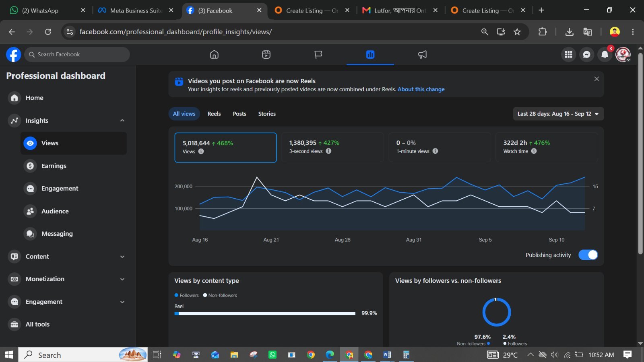Dismiss the Reels notice banner
Viewport: 644px width, 362px height.
(x=597, y=79)
